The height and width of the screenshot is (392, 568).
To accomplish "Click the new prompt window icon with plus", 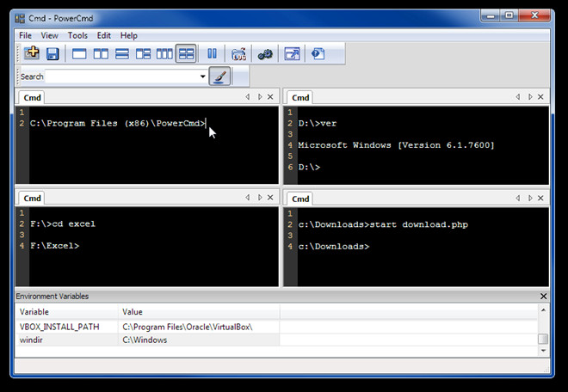I will 31,54.
